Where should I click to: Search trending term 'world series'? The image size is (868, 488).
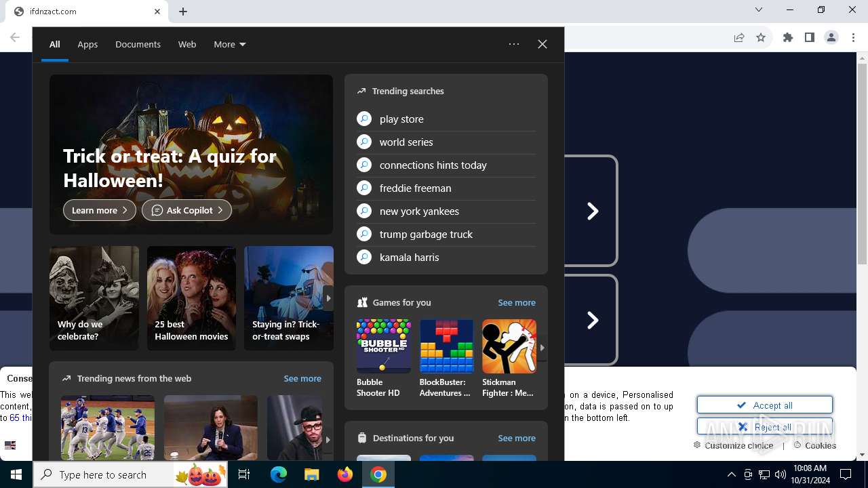point(446,142)
